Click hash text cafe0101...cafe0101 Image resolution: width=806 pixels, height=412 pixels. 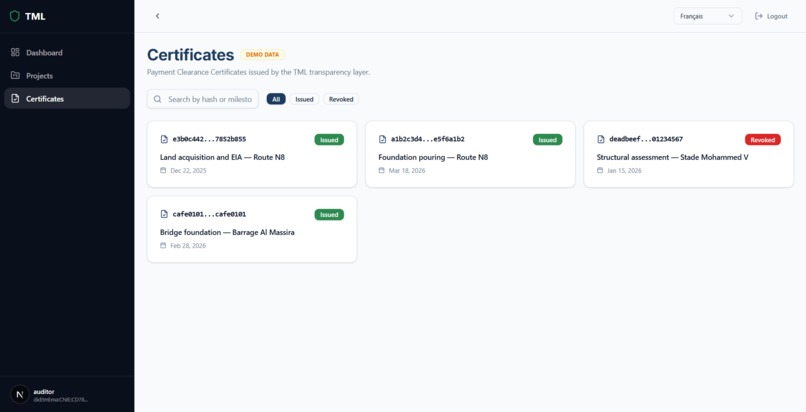coord(209,214)
